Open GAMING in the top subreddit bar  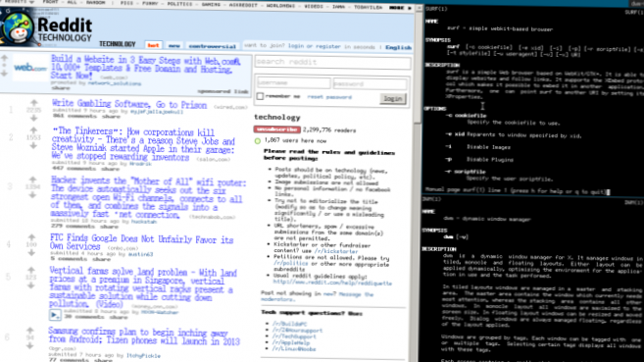[211, 4]
